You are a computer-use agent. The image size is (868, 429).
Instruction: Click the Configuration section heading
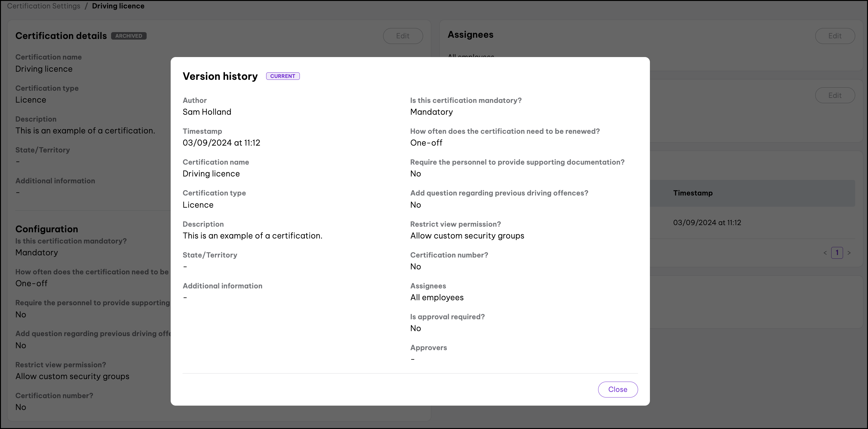46,229
